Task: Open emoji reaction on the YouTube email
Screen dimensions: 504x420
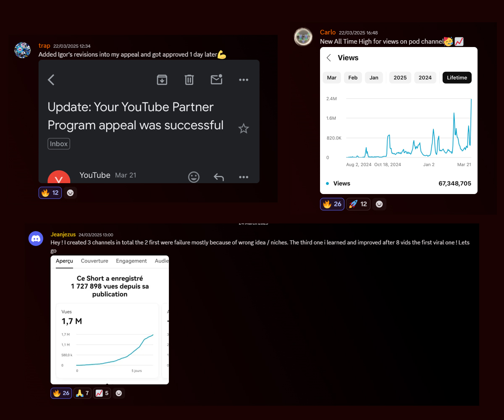Action: pos(194,177)
